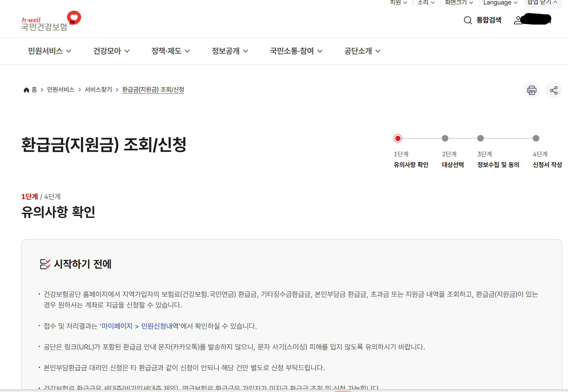
Task: Click the home icon in the breadcrumb
Action: 26,90
